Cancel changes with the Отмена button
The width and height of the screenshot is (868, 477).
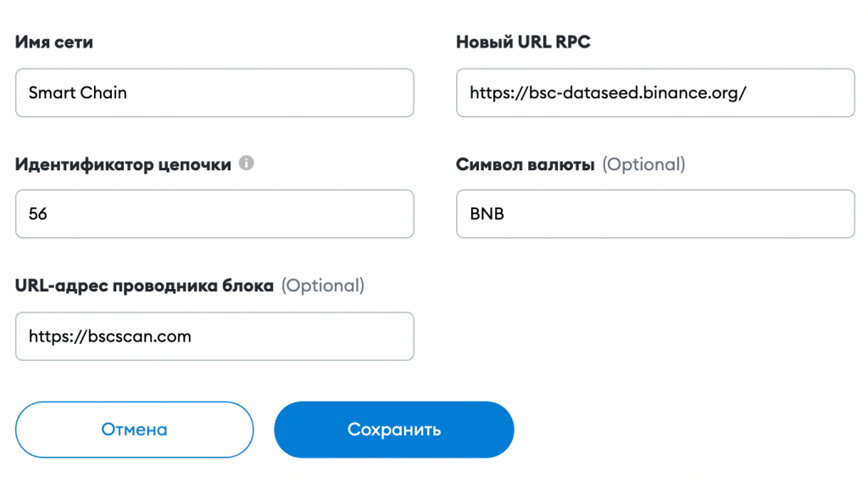pyautogui.click(x=135, y=430)
